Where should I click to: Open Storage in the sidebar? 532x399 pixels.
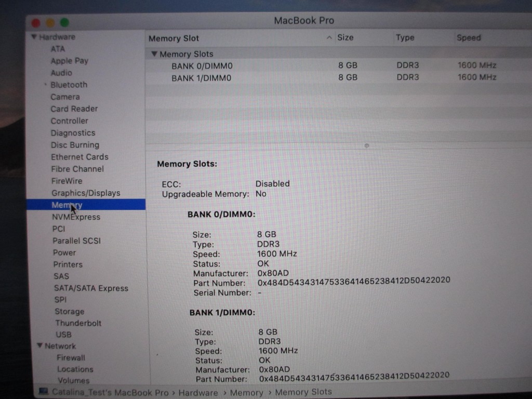click(70, 312)
